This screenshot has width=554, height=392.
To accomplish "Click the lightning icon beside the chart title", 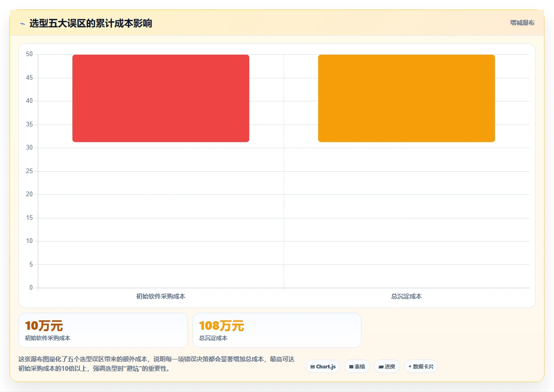I will pos(22,24).
